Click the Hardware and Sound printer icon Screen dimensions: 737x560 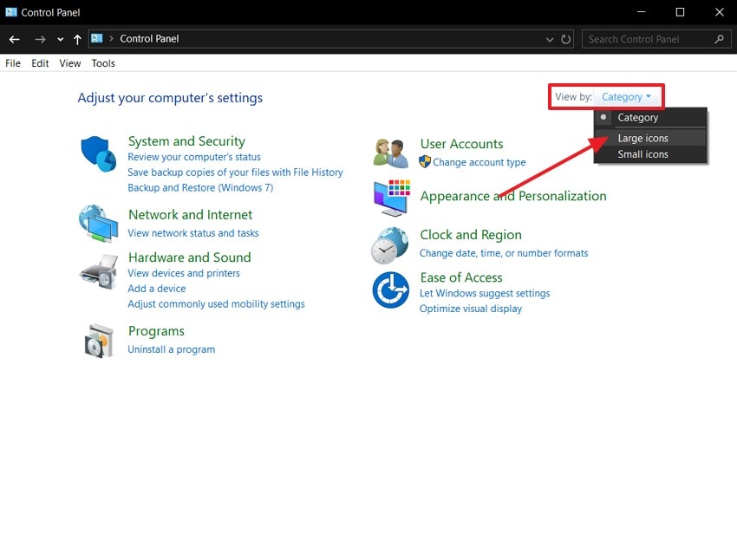[99, 272]
